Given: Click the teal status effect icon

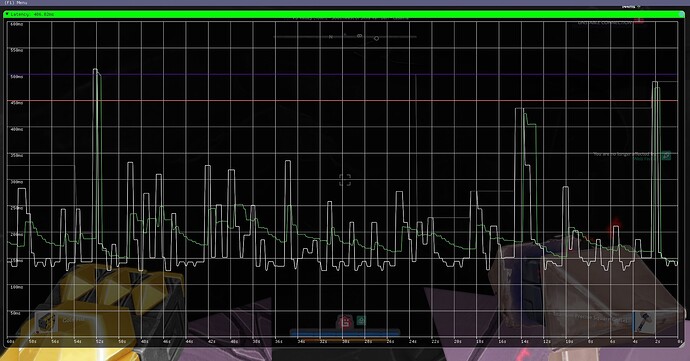Looking at the screenshot, I should point(361,320).
